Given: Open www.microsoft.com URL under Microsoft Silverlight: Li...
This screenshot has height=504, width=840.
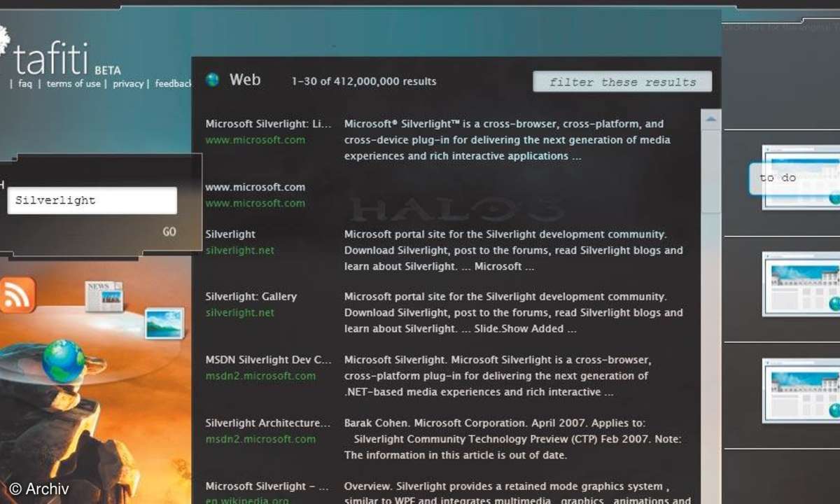Looking at the screenshot, I should [x=255, y=140].
